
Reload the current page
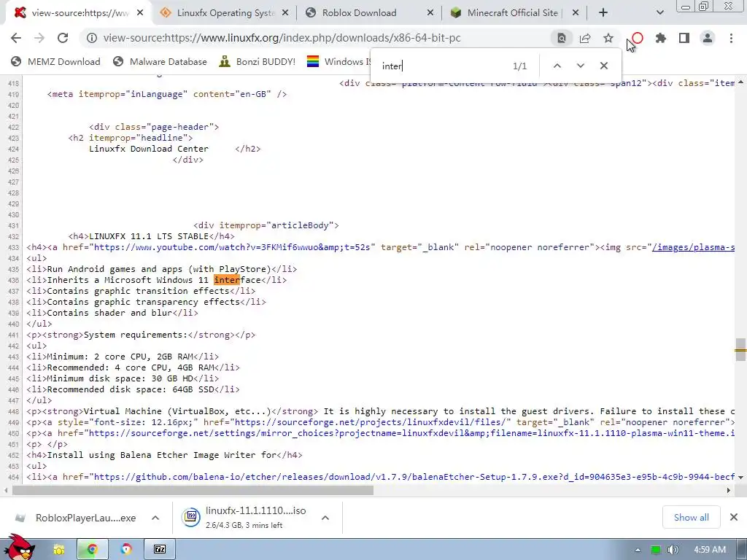coord(63,38)
